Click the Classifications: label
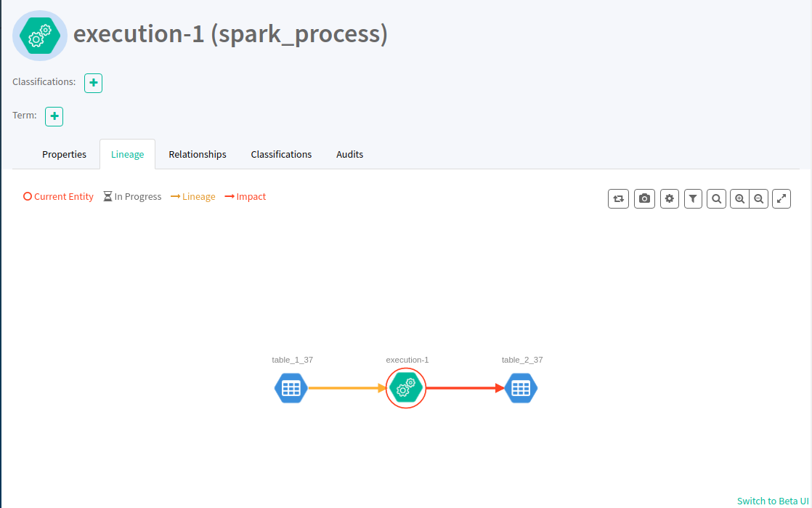The width and height of the screenshot is (812, 508). [x=44, y=82]
